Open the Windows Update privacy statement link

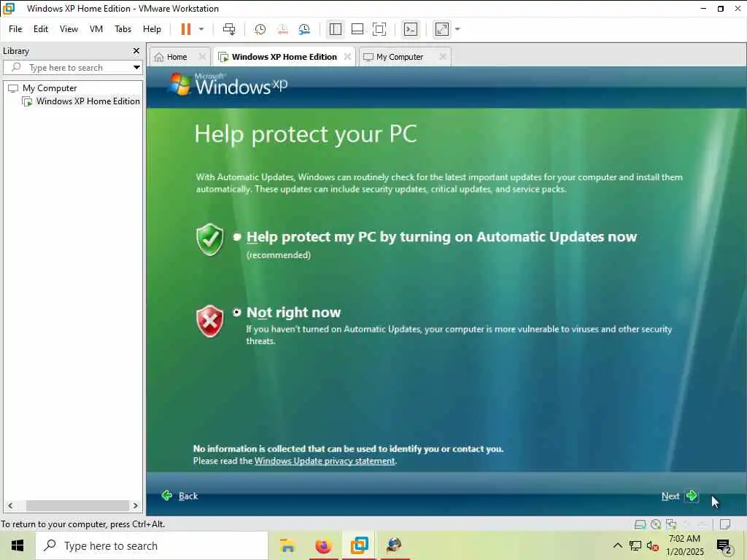point(325,461)
